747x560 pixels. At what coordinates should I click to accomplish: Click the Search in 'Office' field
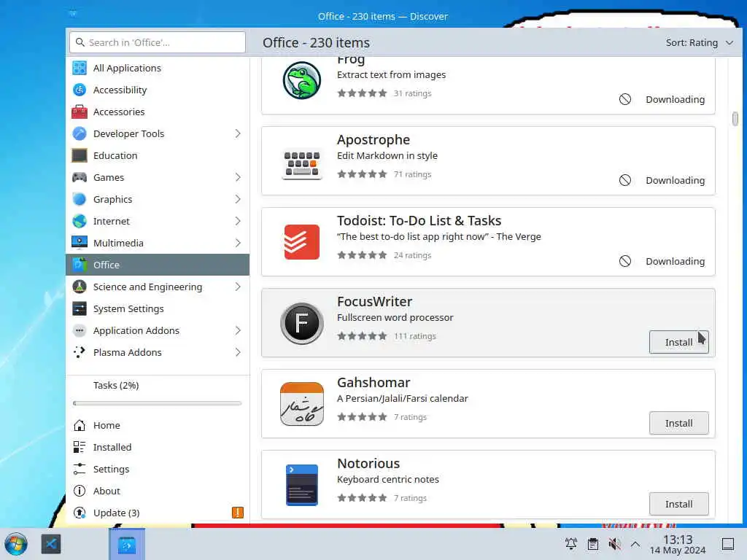[x=158, y=42]
